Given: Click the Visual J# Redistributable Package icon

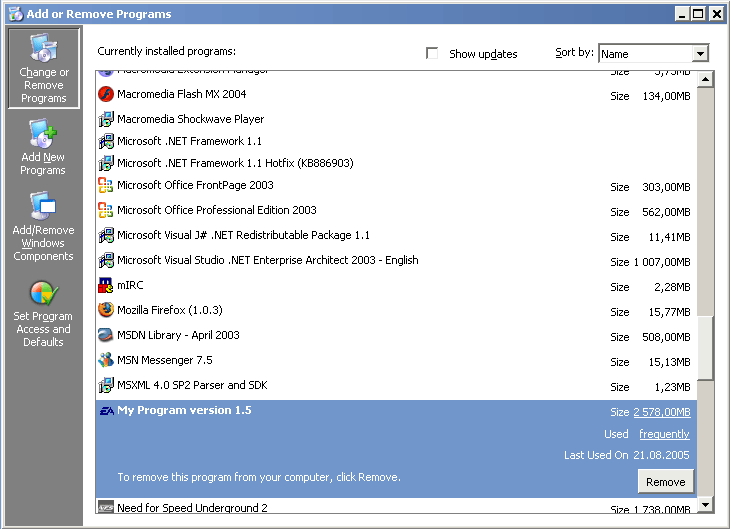Looking at the screenshot, I should point(106,235).
